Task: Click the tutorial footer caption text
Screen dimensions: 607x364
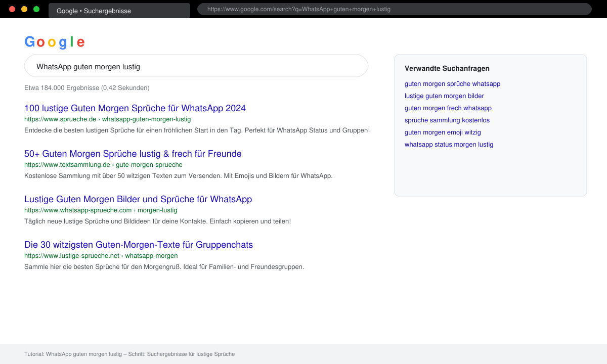Action: pos(129,354)
